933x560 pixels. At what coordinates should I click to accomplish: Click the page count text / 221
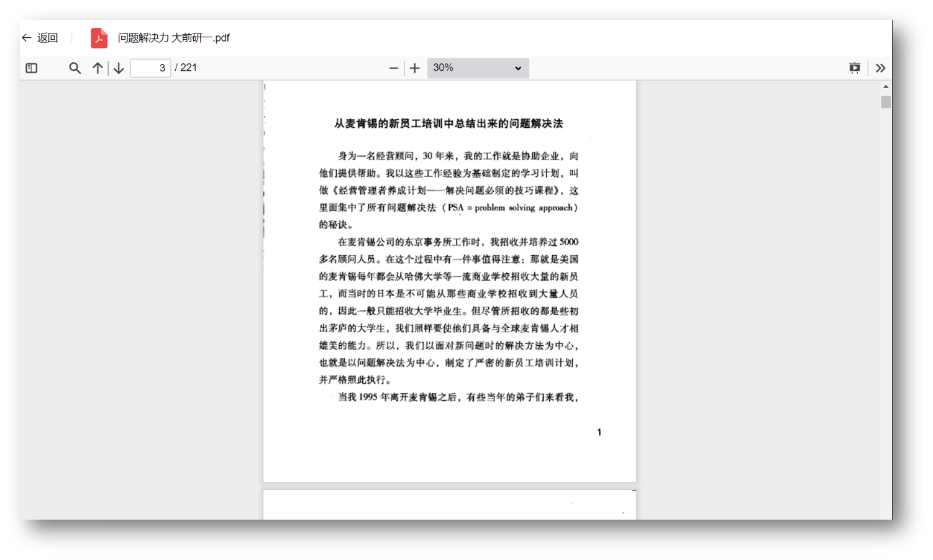[x=186, y=68]
